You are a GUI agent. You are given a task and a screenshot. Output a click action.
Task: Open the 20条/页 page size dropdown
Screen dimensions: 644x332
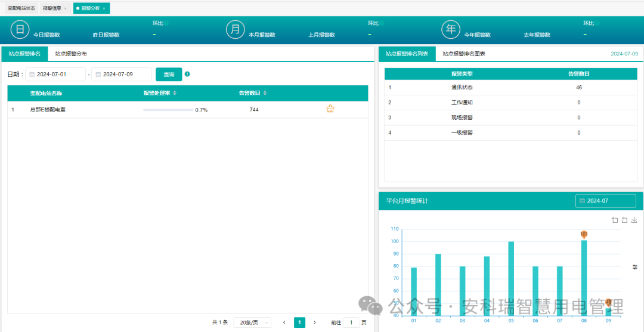tap(252, 322)
